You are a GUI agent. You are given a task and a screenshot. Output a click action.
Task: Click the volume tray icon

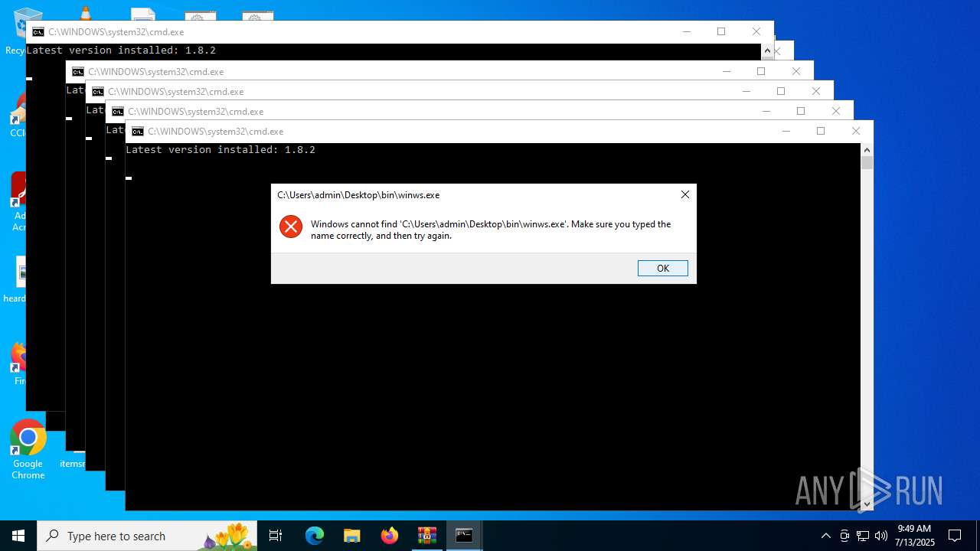[x=881, y=536]
